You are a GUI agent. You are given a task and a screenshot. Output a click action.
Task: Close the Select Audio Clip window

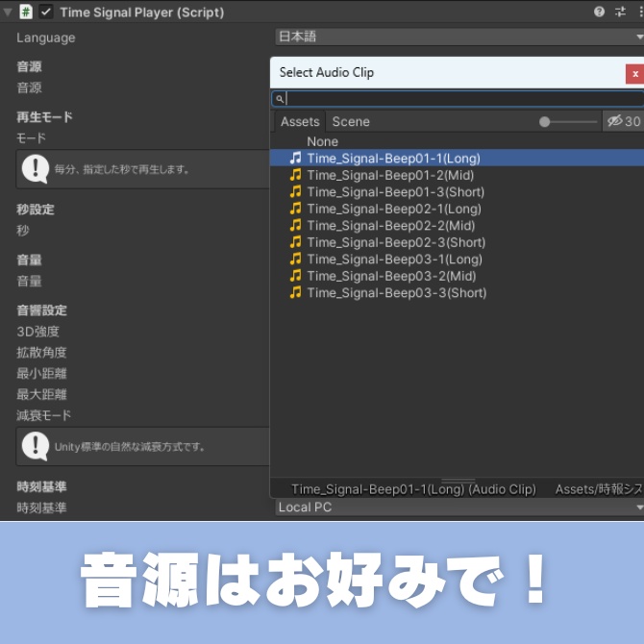(x=635, y=74)
